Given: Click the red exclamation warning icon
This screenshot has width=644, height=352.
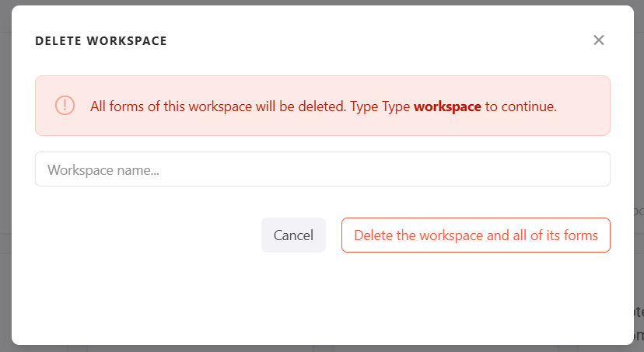Looking at the screenshot, I should coord(65,106).
